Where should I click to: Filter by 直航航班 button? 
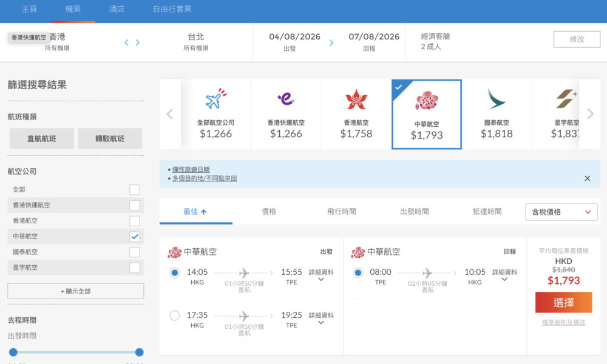click(x=41, y=138)
